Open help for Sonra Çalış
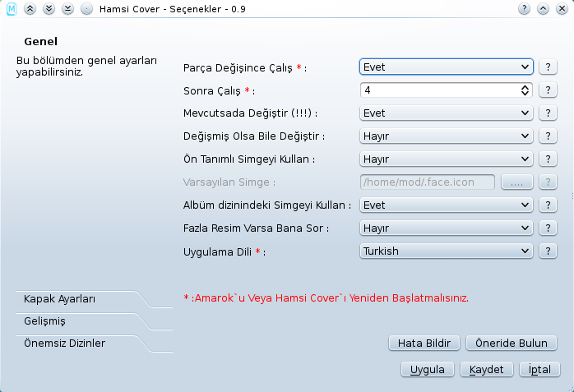574x392 pixels. [548, 90]
